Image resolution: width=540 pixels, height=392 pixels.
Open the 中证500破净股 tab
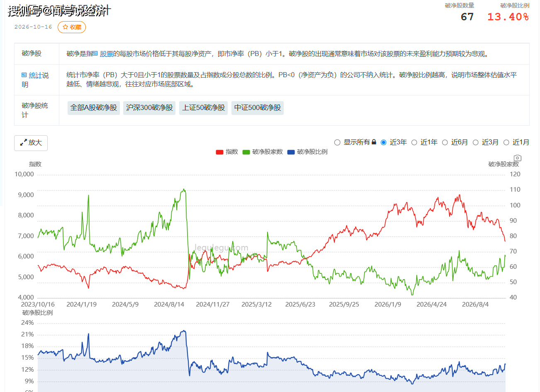coord(258,108)
